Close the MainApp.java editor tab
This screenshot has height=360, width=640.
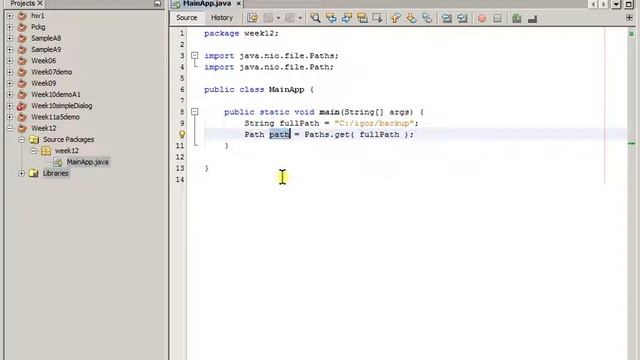tap(239, 4)
